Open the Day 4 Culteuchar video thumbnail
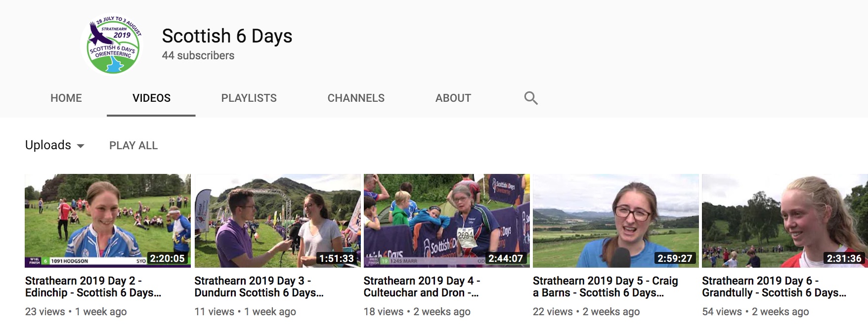This screenshot has width=868, height=334. pos(447,220)
